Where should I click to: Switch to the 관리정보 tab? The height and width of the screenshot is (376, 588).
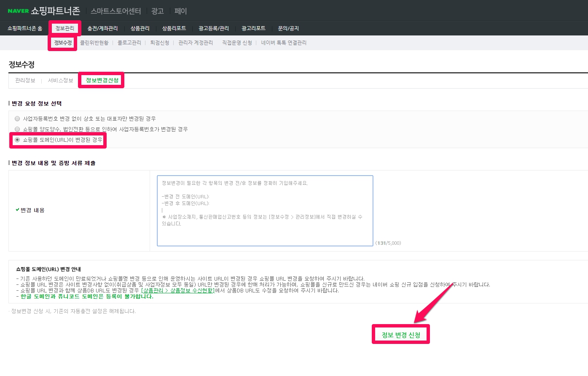(25, 80)
